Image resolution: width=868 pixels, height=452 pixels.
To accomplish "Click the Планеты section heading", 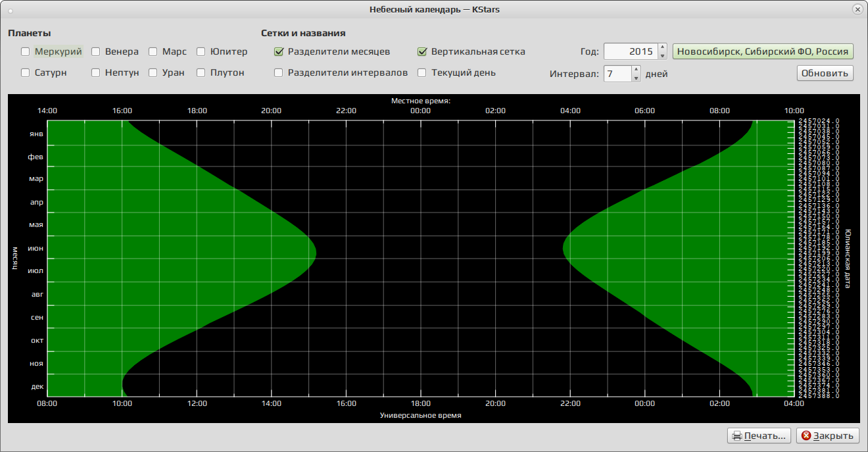I will pyautogui.click(x=30, y=33).
